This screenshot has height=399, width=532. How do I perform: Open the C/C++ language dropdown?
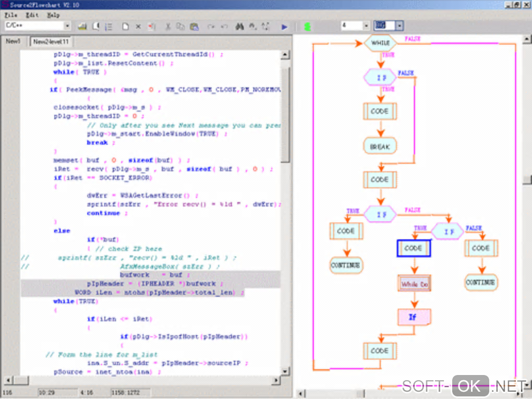pyautogui.click(x=67, y=26)
